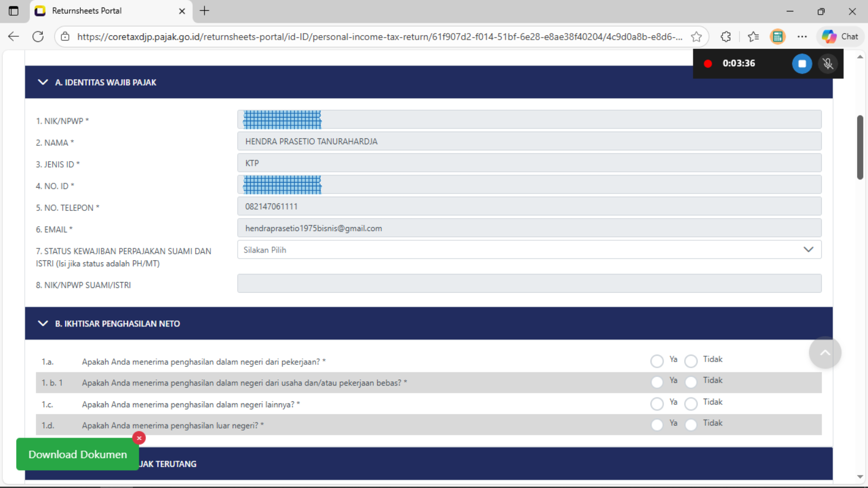Open the Copilot Chat icon
The image size is (868, 488).
[x=840, y=36]
